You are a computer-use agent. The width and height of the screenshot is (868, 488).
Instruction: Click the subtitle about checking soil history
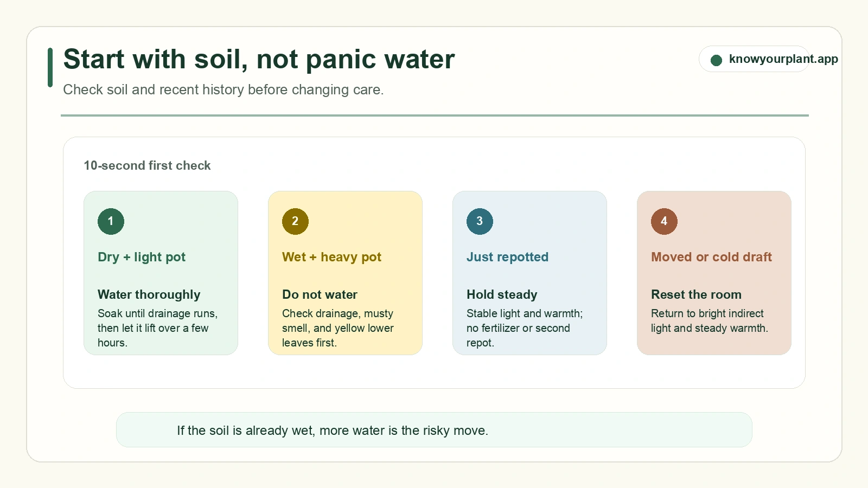(224, 89)
